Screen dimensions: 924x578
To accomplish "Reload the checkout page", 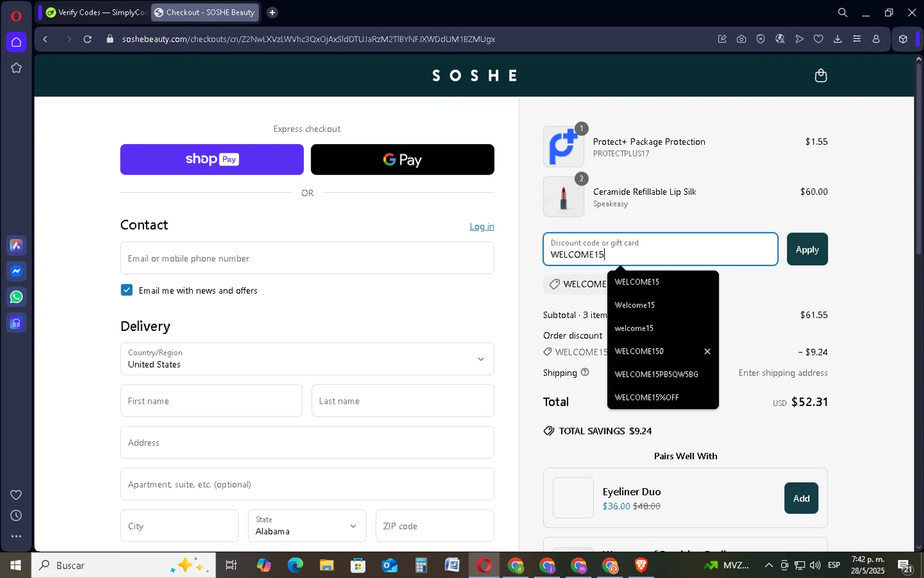I will [87, 39].
